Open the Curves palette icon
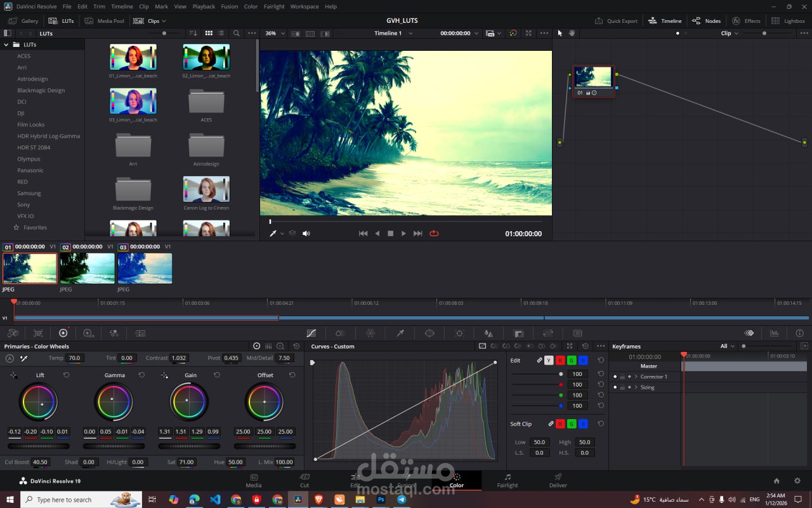The image size is (812, 508). [311, 333]
